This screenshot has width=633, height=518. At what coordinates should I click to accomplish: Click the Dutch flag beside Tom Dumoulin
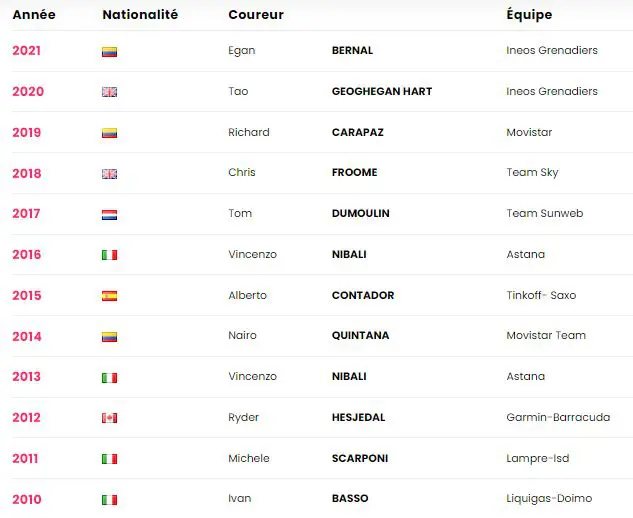click(110, 214)
